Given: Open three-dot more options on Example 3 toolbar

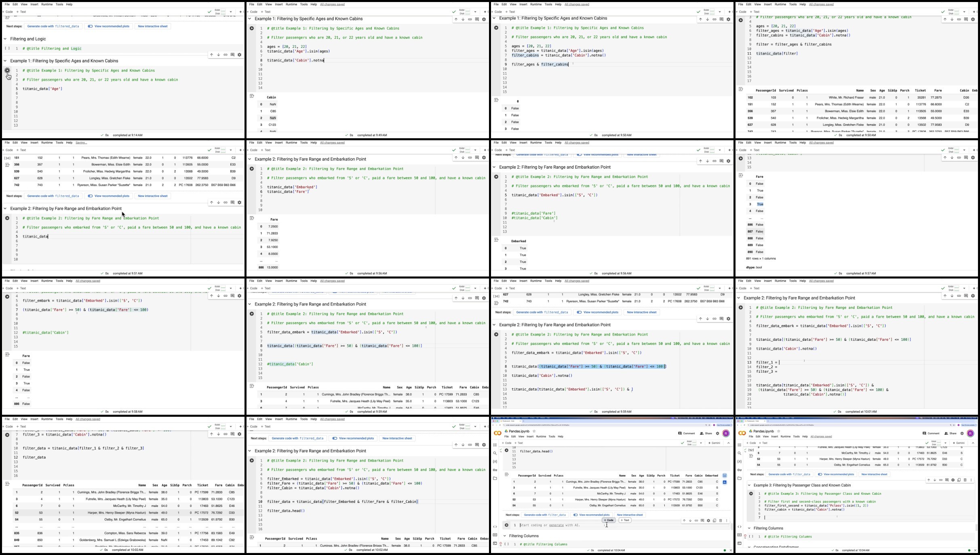Looking at the screenshot, I should click(x=971, y=480).
